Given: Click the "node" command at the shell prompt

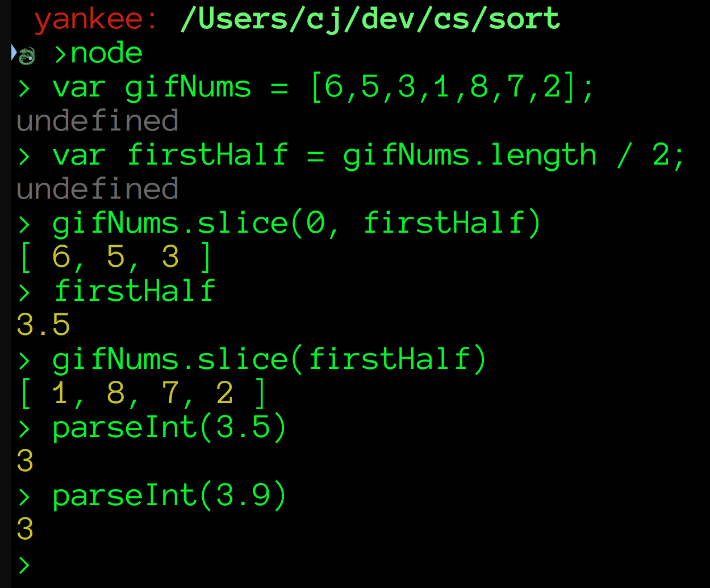Looking at the screenshot, I should click(x=106, y=53).
